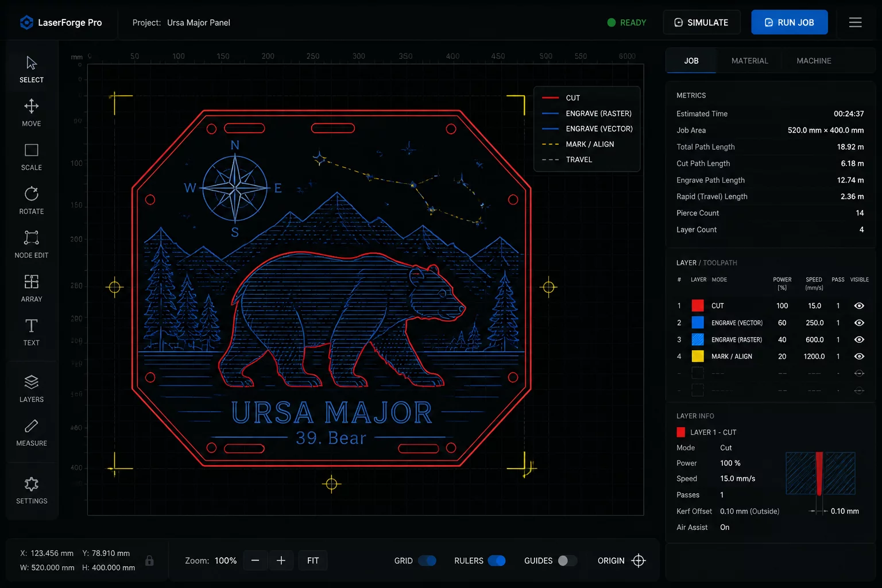The image size is (882, 588).
Task: Click the project name Ursa Major Panel
Action: 199,22
